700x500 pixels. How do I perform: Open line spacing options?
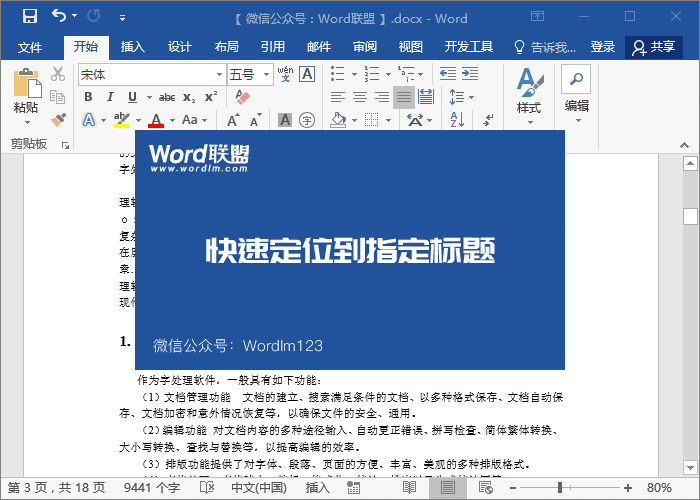(x=461, y=97)
